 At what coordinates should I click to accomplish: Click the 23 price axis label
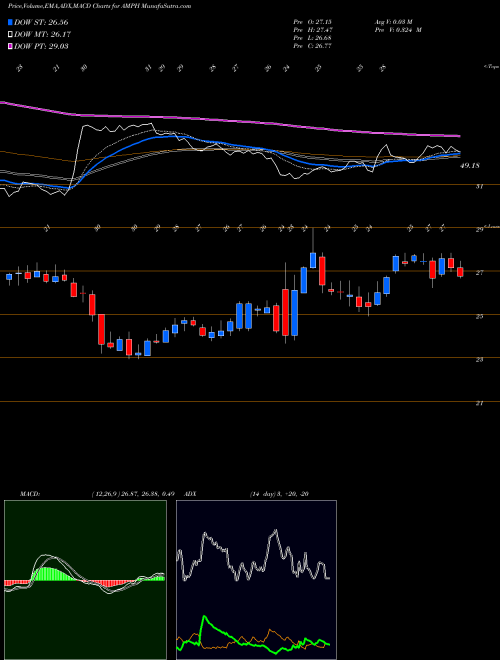(479, 360)
